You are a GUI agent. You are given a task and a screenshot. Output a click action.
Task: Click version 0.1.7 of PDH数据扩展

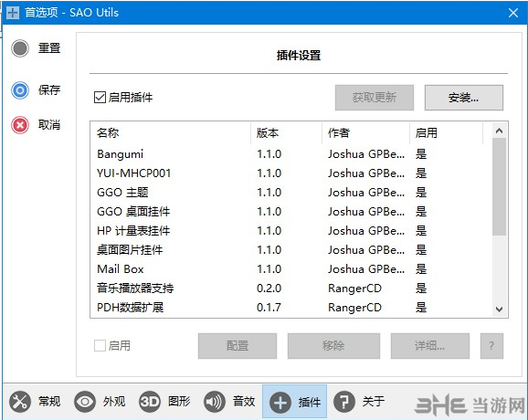tap(269, 308)
